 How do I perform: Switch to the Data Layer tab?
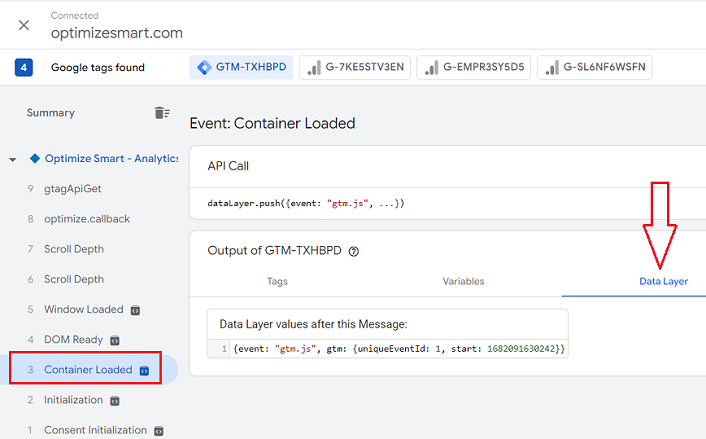663,281
